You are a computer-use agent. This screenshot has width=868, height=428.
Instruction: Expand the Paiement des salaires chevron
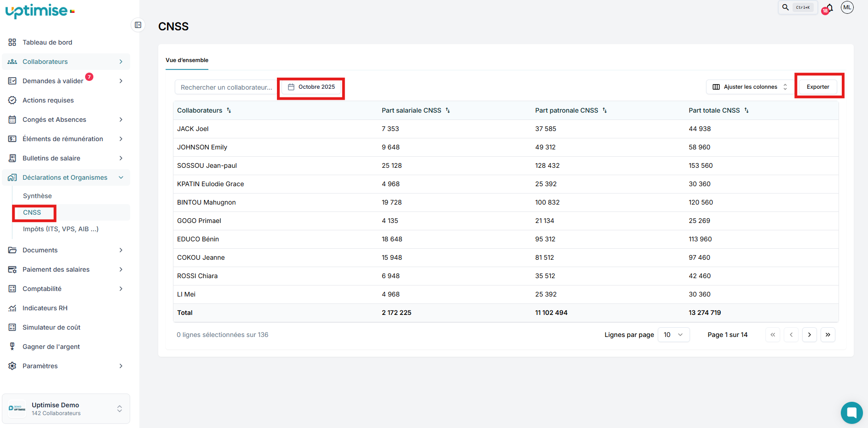point(121,269)
